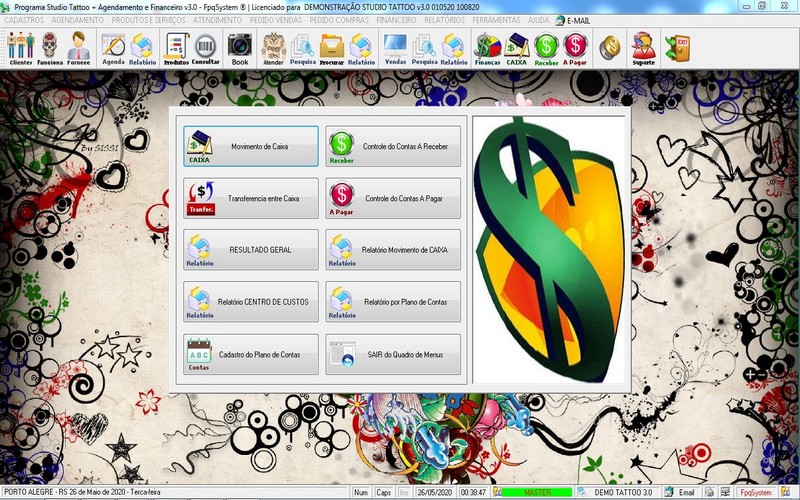Click DEMO TATTOO 3.0 status text
800x500 pixels.
(x=623, y=492)
